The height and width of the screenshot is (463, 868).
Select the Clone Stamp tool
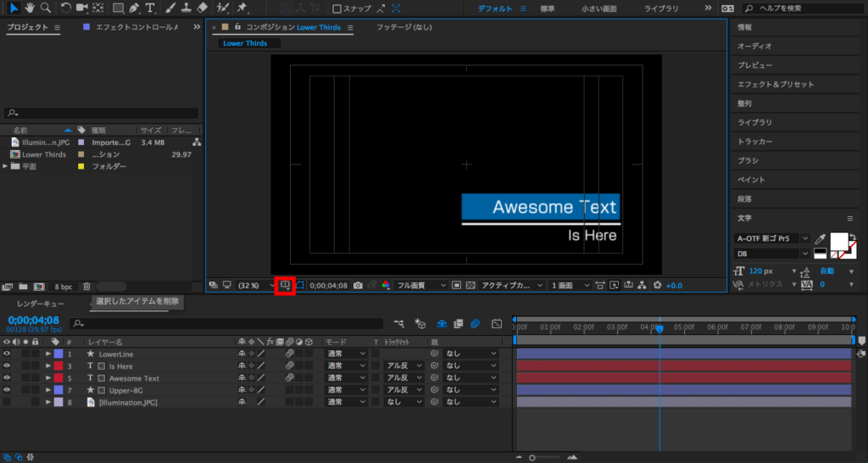coord(186,8)
